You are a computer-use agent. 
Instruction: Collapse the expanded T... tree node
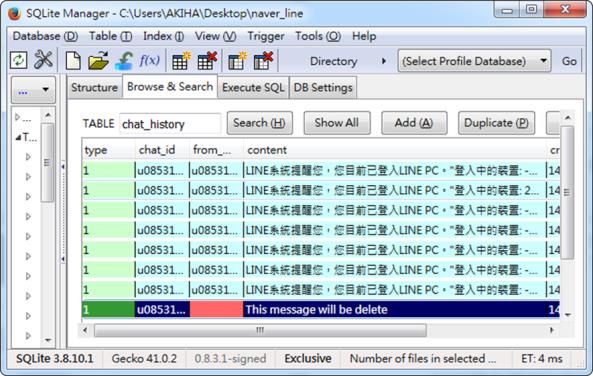[18, 138]
